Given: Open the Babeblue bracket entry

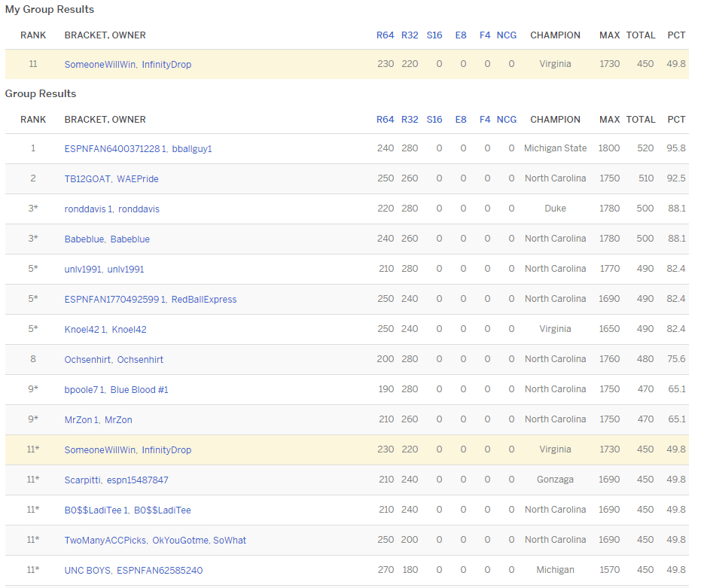Looking at the screenshot, I should click(84, 239).
